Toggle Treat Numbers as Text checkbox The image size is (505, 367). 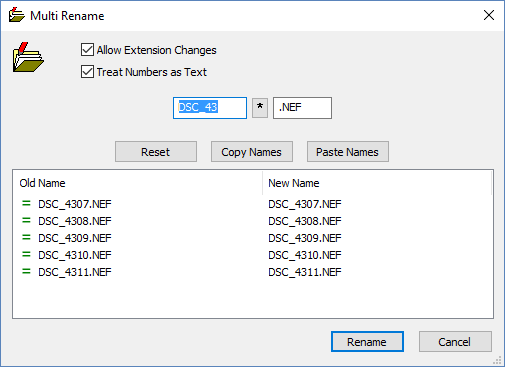coord(87,72)
